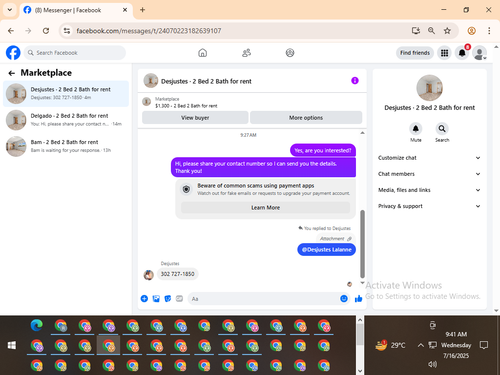
Task: Click the Search Facebook field
Action: click(x=75, y=53)
